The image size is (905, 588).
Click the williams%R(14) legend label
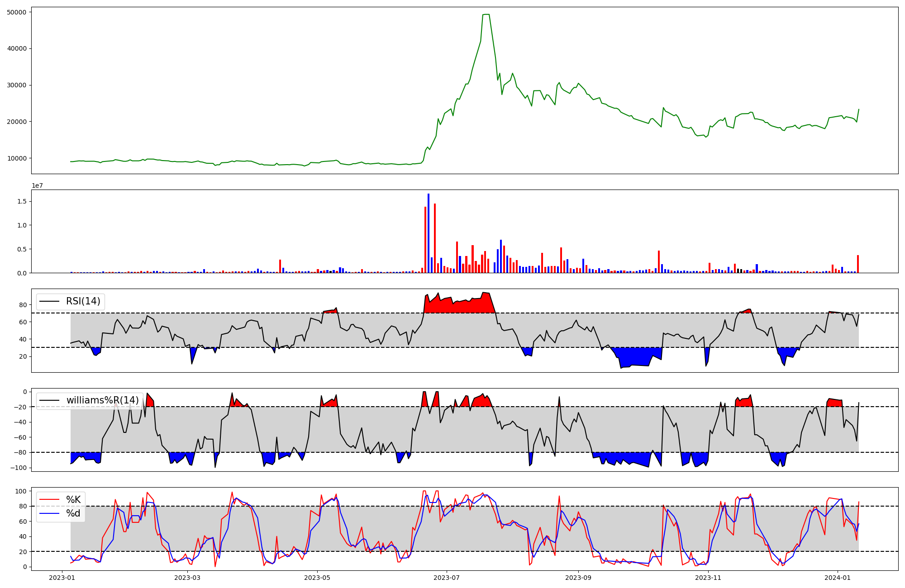[102, 400]
